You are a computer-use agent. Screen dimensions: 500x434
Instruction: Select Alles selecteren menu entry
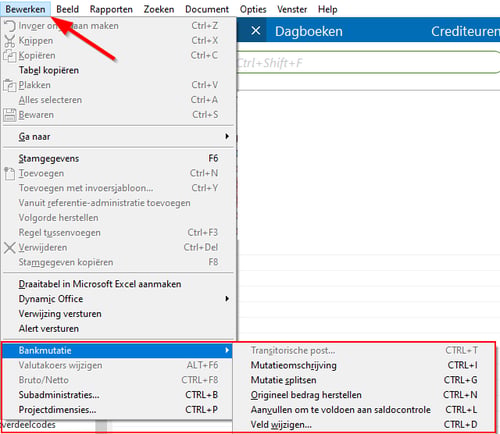pos(119,100)
